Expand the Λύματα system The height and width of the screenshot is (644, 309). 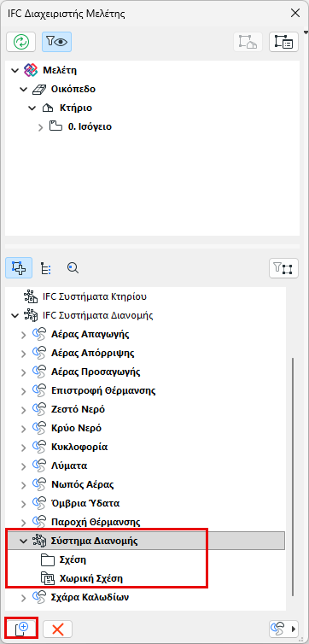point(23,466)
